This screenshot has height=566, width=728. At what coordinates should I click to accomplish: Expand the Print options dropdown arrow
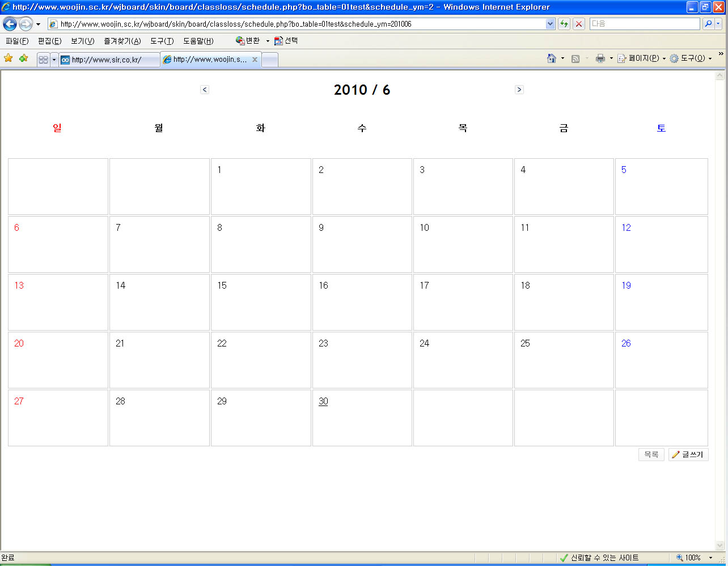[x=611, y=59]
